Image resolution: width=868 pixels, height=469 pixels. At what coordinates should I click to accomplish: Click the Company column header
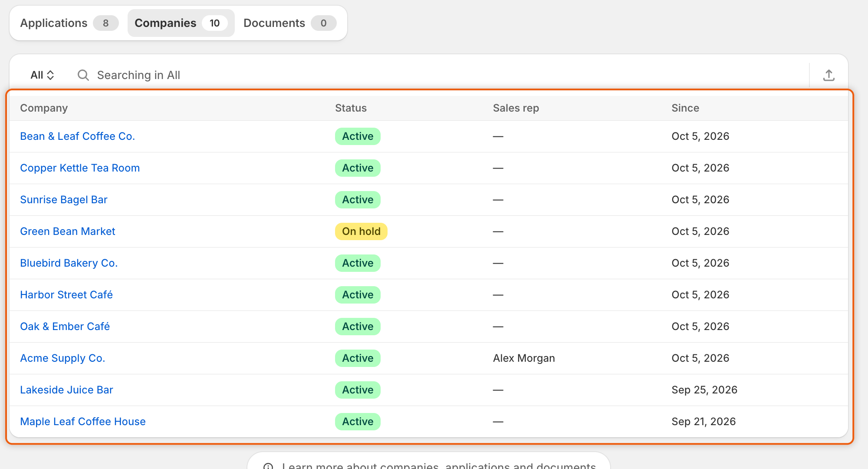coord(44,108)
